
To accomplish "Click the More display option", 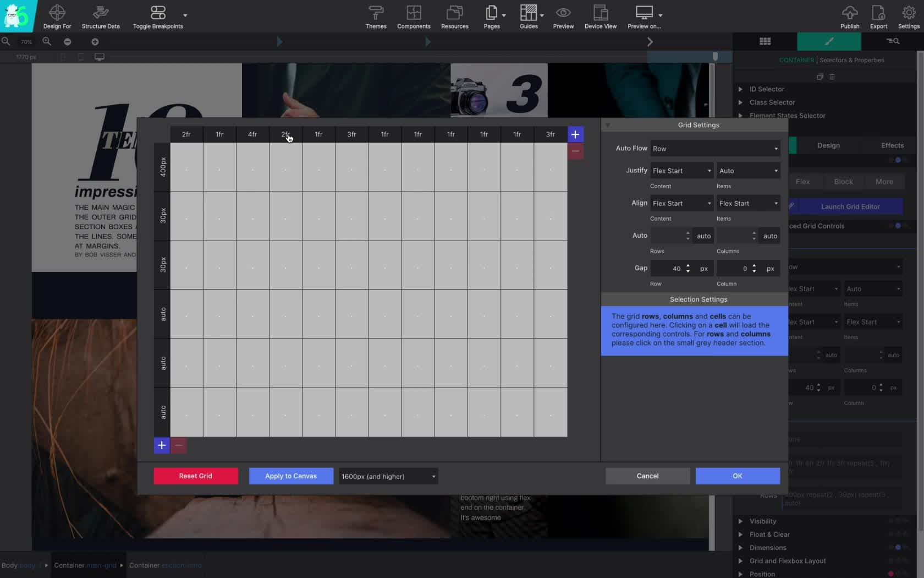I will 884,182.
